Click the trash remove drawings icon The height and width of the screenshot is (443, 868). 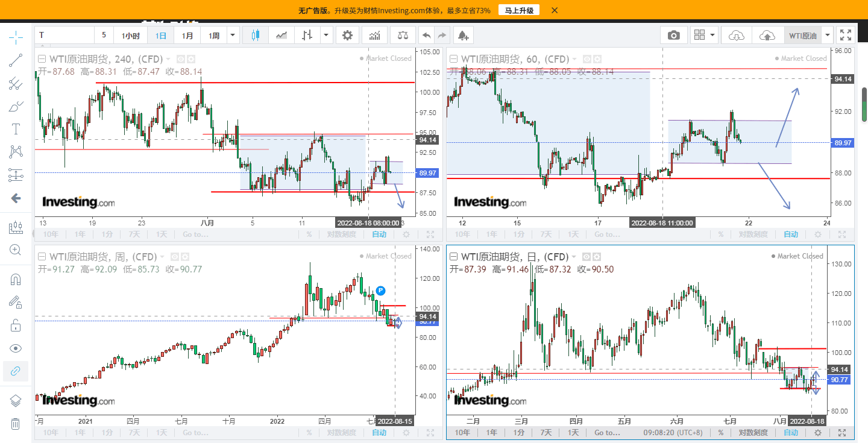16,424
